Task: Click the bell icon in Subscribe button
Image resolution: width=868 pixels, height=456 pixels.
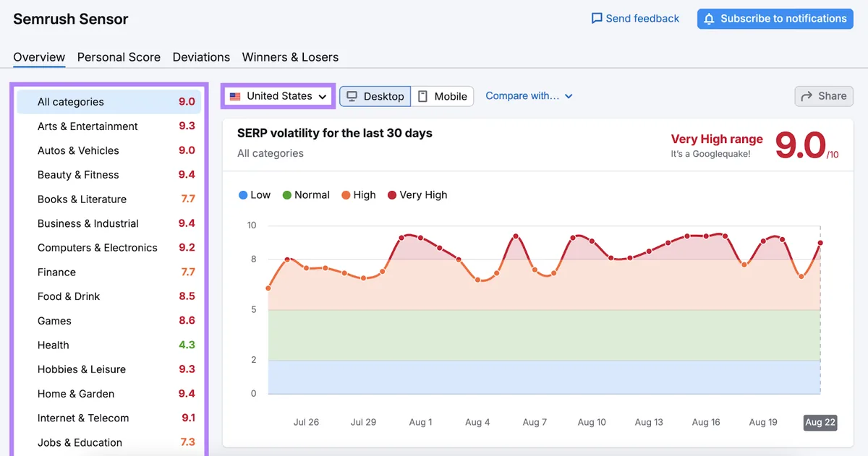Action: pyautogui.click(x=710, y=19)
